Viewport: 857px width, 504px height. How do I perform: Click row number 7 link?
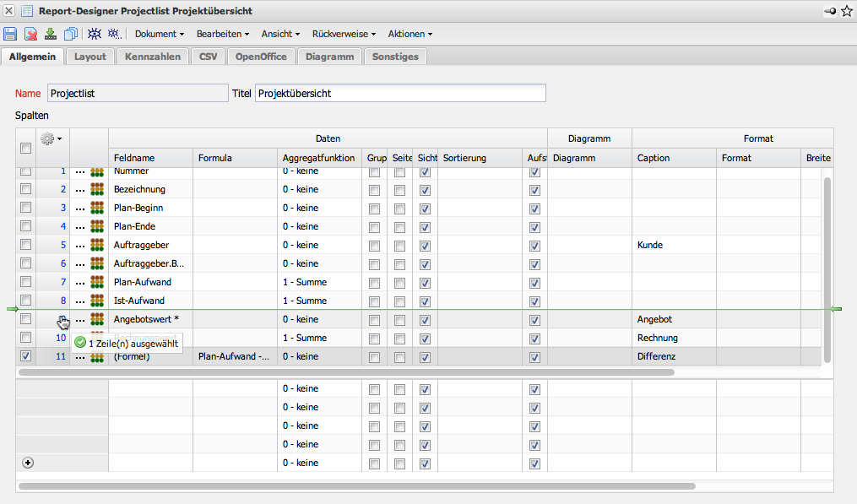pos(62,282)
